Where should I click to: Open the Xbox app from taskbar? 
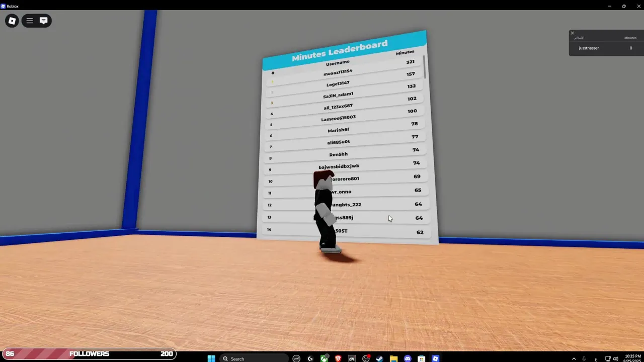point(325,358)
